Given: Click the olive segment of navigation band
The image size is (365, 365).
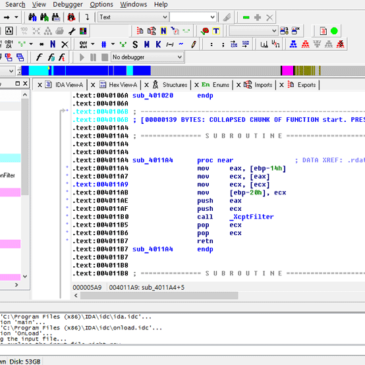Looking at the screenshot, I should point(305,71).
